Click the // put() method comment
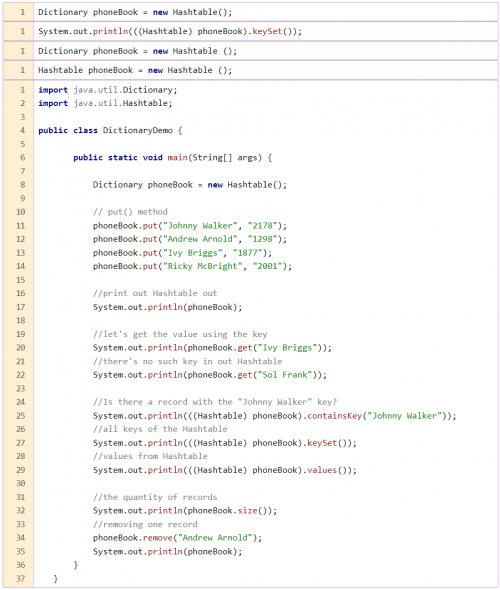 tap(130, 212)
